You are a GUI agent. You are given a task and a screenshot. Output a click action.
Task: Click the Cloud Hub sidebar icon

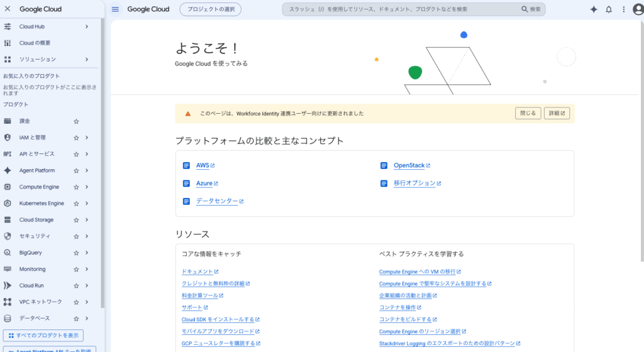click(x=8, y=26)
